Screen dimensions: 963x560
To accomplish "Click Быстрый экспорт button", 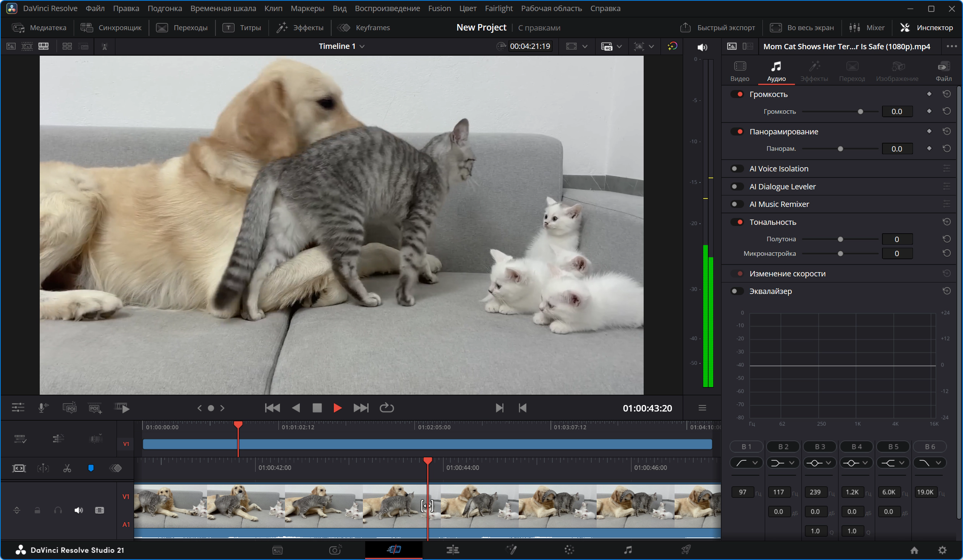I will click(x=718, y=27).
